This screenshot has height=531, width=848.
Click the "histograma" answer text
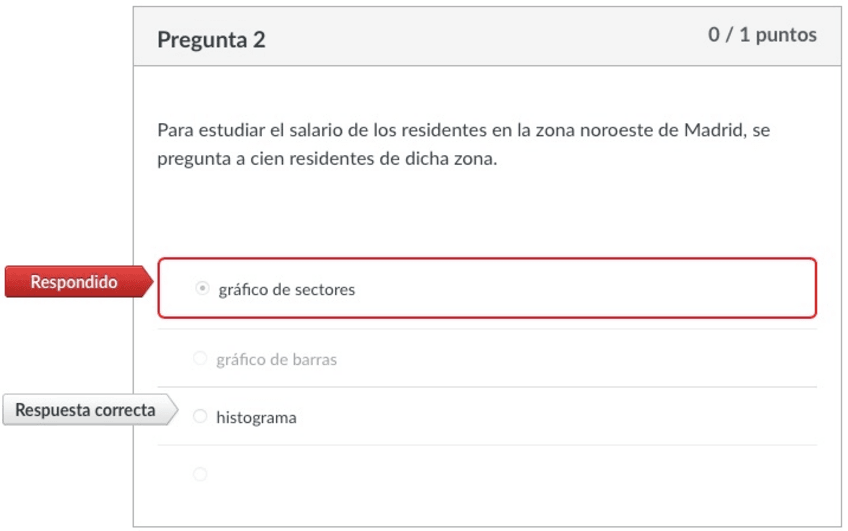pos(256,417)
